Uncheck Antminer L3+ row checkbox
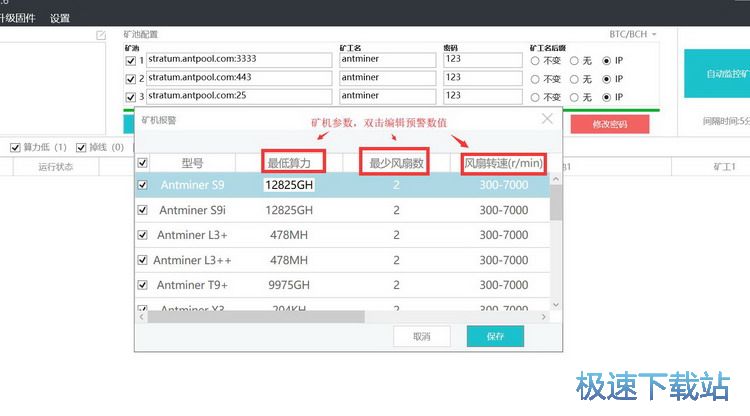The height and width of the screenshot is (416, 750). point(143,235)
